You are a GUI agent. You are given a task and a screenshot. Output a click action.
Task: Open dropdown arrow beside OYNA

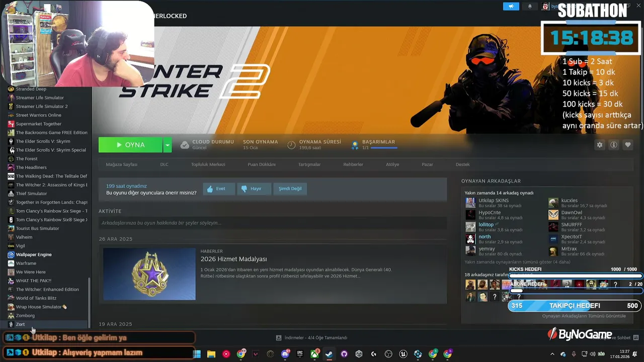[x=168, y=145]
